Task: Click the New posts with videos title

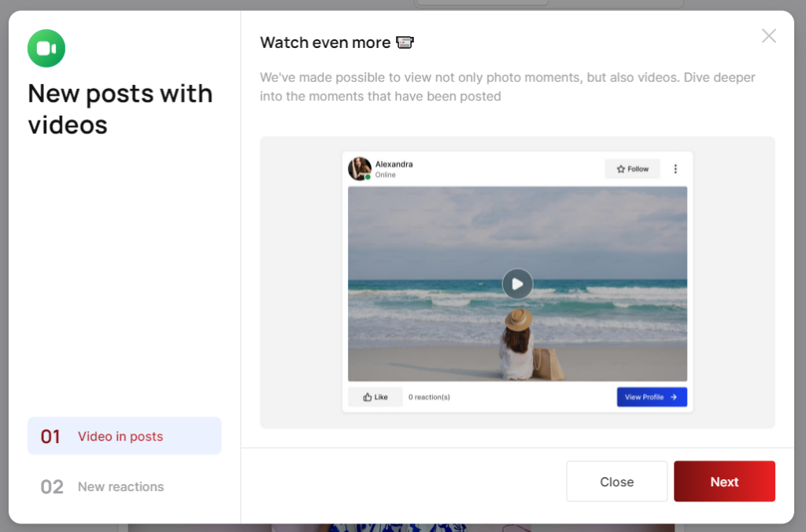Action: tap(120, 109)
